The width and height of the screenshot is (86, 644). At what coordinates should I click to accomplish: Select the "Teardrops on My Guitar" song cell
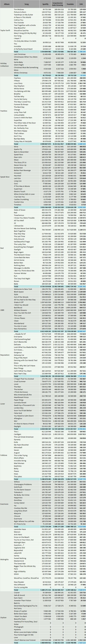(x=26, y=15)
